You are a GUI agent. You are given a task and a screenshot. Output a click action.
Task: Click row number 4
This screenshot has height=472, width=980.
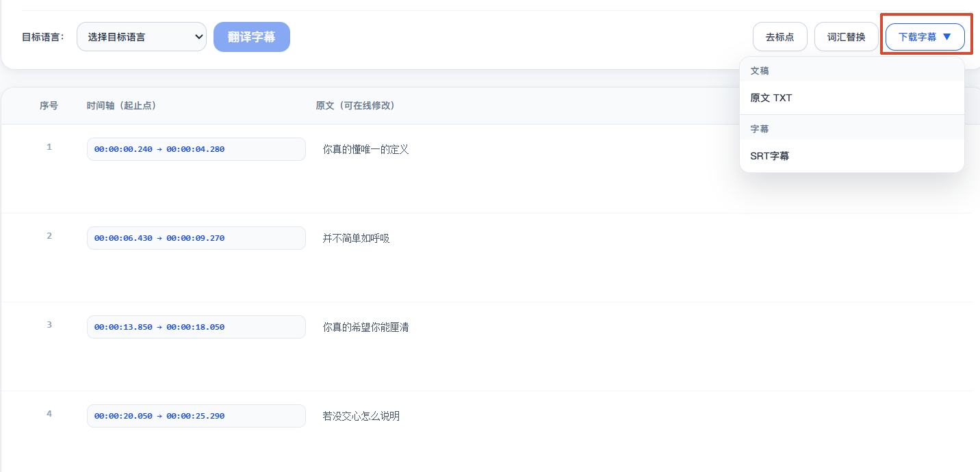pos(49,413)
